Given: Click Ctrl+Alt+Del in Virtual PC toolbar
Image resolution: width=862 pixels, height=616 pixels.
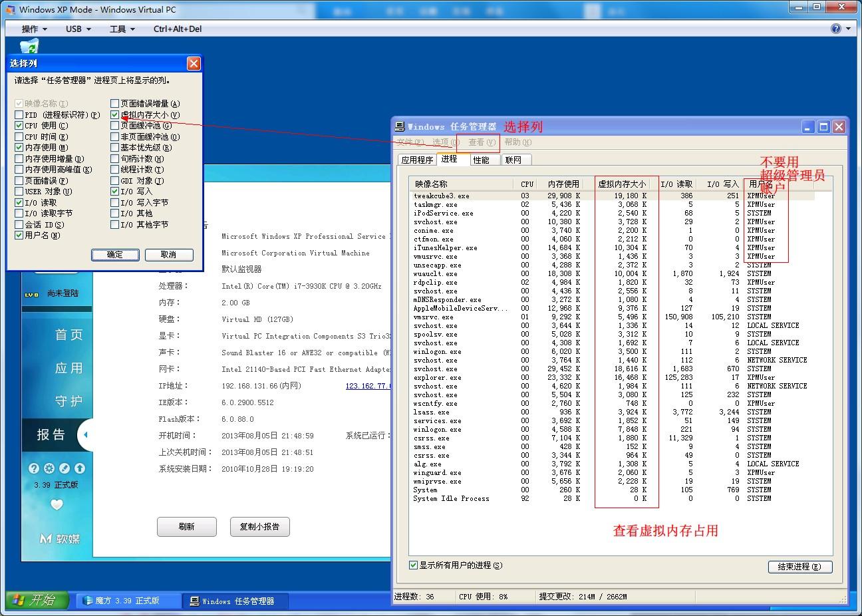Looking at the screenshot, I should (x=178, y=29).
